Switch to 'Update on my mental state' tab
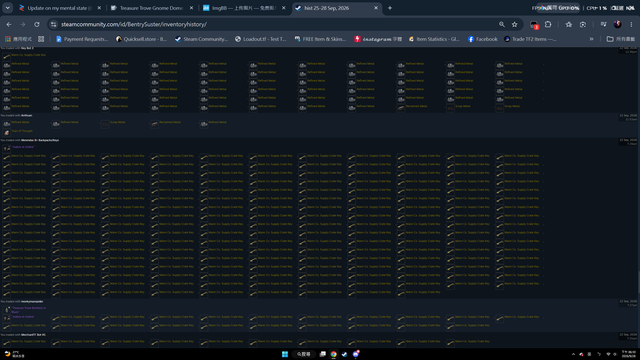The width and height of the screenshot is (640, 360). pyautogui.click(x=59, y=8)
